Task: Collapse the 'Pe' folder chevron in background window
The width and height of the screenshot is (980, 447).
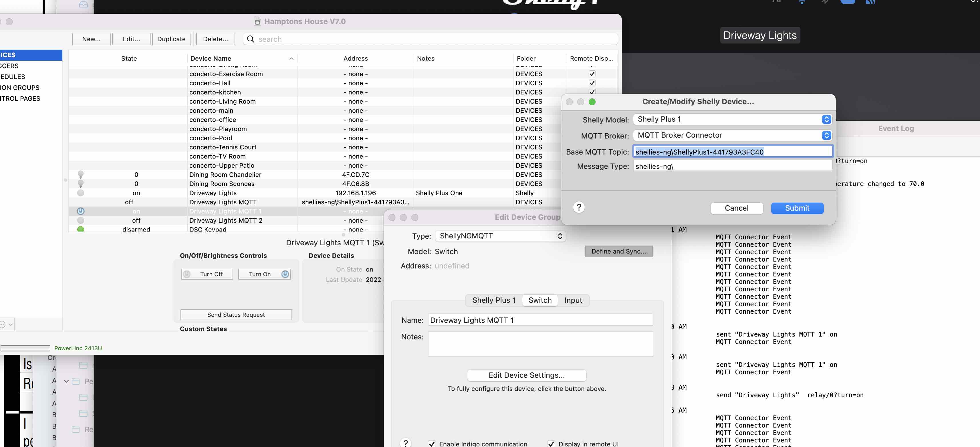Action: pos(66,381)
